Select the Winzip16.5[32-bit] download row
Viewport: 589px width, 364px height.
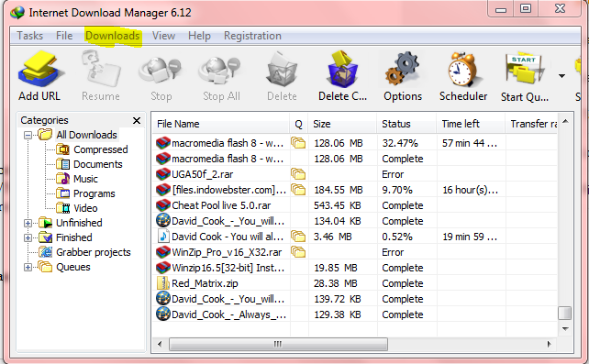(355, 268)
